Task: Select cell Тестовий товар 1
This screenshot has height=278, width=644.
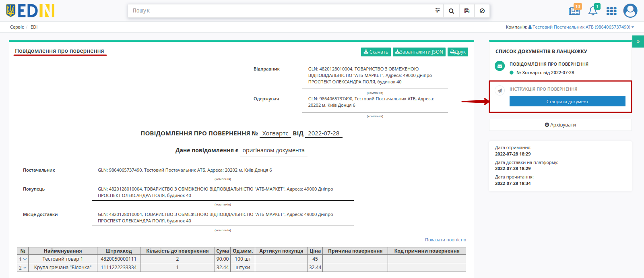Action: [x=63, y=259]
